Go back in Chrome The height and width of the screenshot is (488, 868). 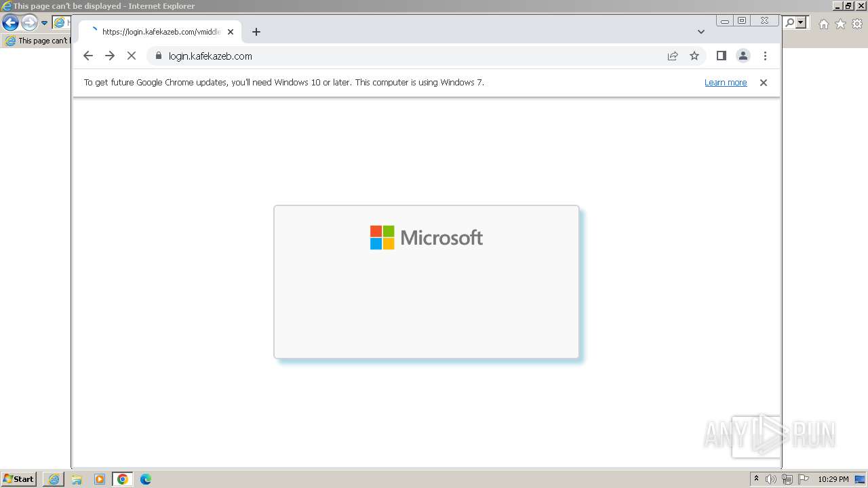click(x=88, y=56)
